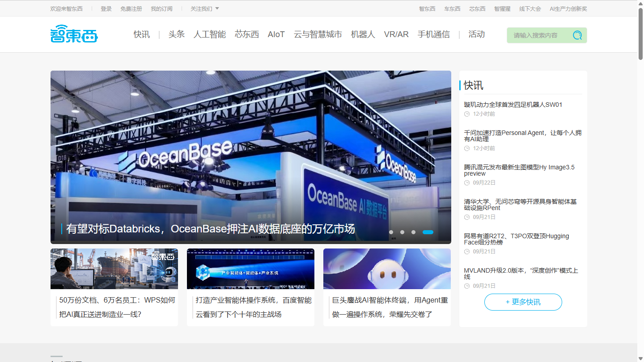Open 云与智慧城市 section
Image resolution: width=644 pixels, height=362 pixels.
318,34
